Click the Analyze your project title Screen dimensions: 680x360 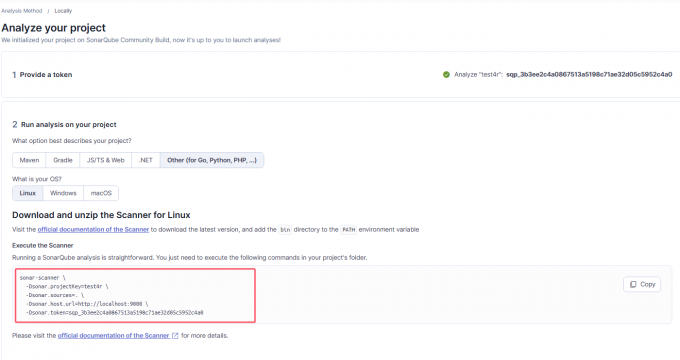click(53, 28)
